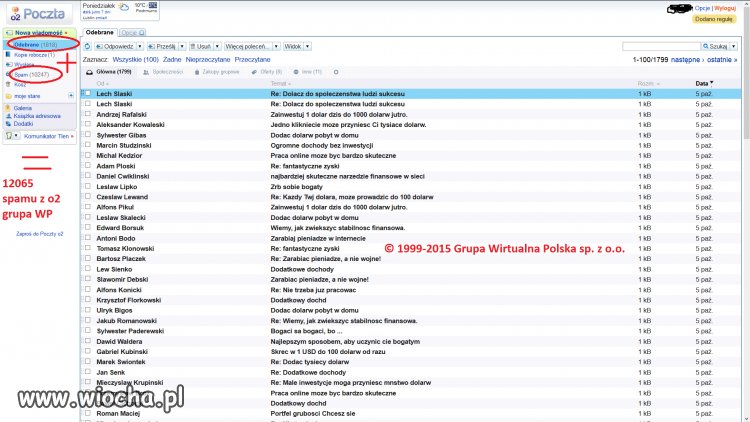Screen dimensions: 750x422
Task: Click the o2 Poczta logo
Action: point(38,14)
